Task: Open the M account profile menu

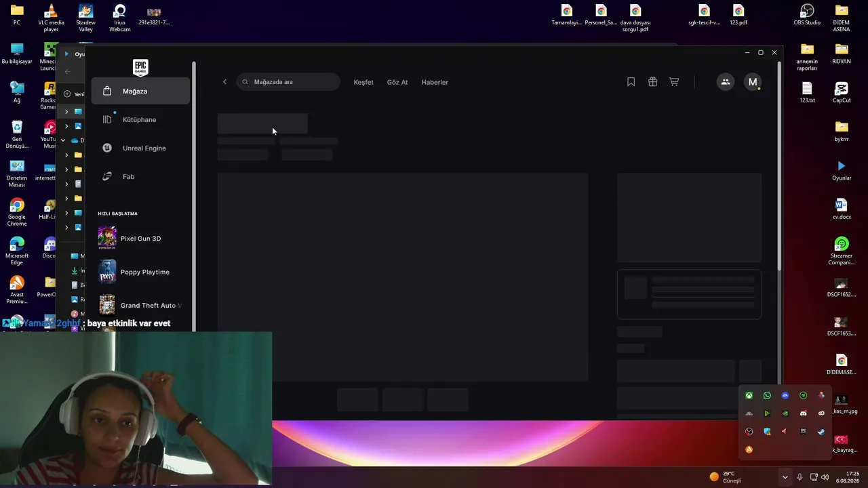Action: click(x=753, y=82)
